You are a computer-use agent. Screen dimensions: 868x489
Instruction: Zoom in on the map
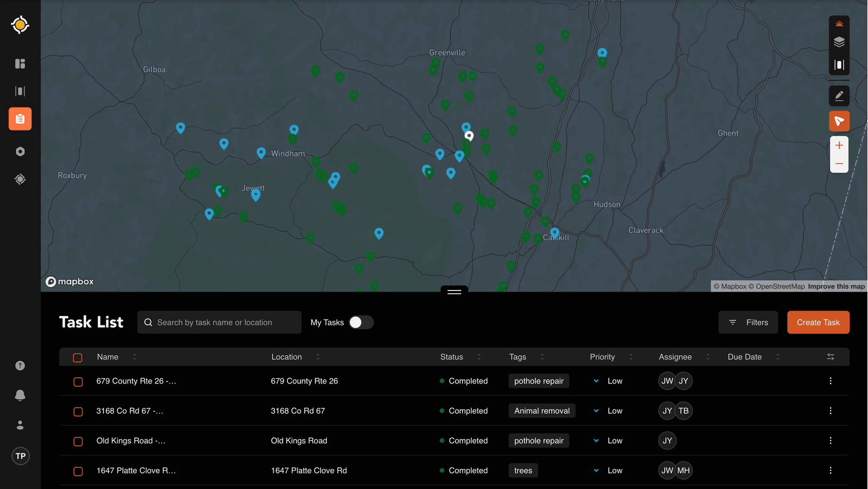(839, 146)
